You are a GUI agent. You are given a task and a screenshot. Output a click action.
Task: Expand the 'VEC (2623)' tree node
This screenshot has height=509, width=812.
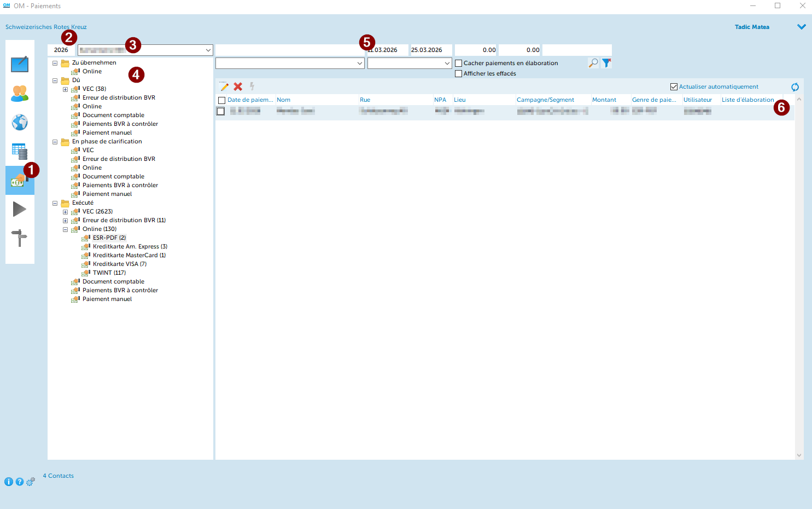(65, 212)
